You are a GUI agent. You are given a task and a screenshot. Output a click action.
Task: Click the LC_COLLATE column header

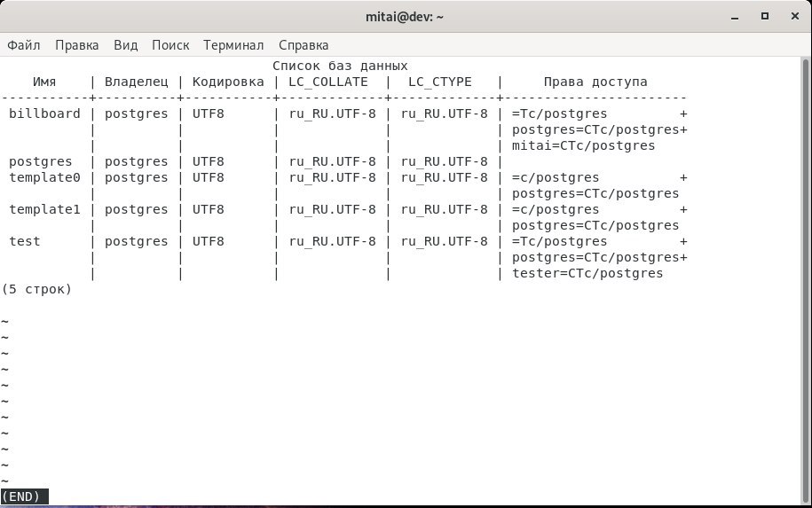point(328,82)
